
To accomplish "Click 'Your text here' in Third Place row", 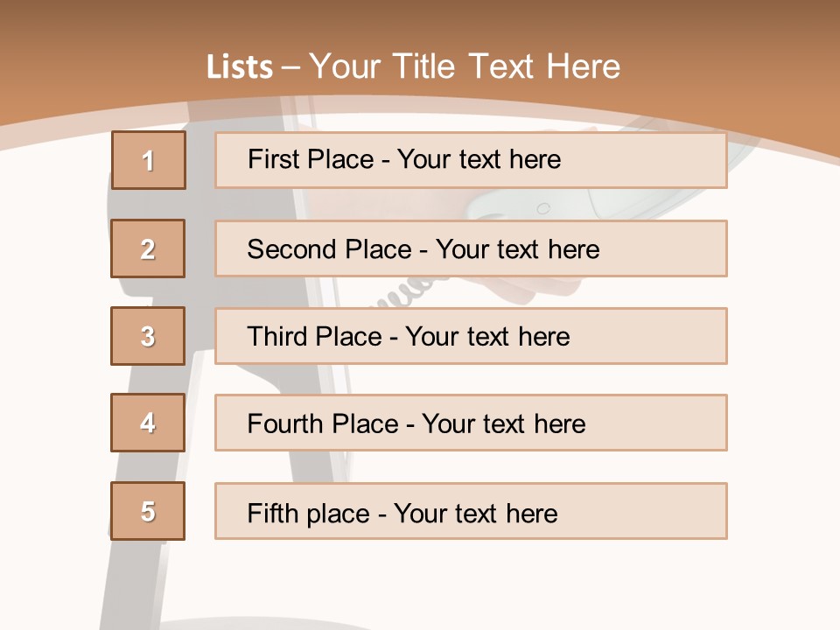I will click(x=487, y=337).
